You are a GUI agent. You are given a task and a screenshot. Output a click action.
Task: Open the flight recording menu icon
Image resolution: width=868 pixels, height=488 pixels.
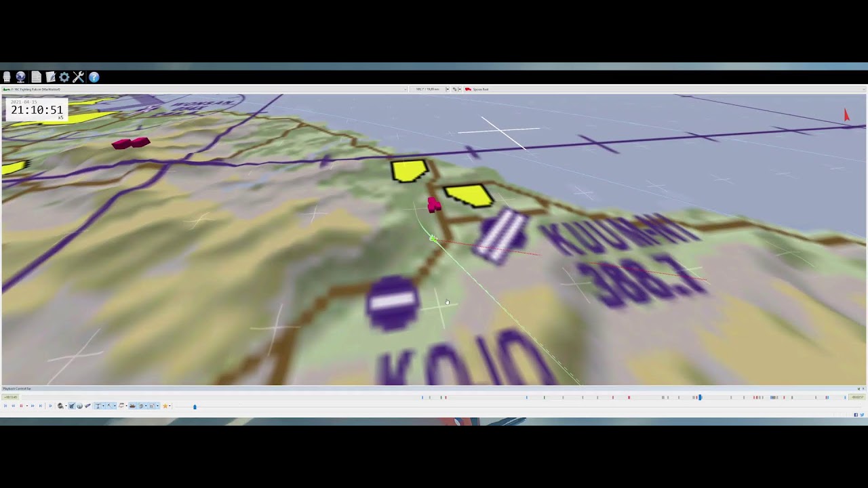[x=7, y=77]
